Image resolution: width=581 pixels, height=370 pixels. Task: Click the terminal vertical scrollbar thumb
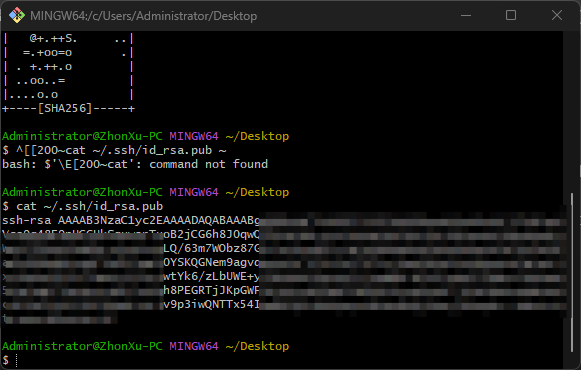click(572, 272)
